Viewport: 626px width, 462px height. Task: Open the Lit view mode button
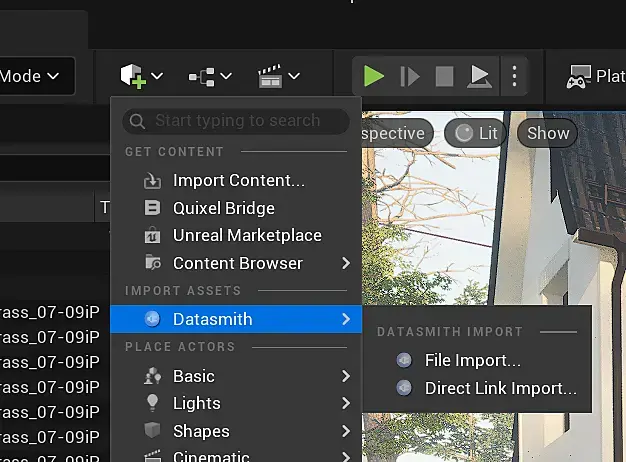[x=475, y=133]
